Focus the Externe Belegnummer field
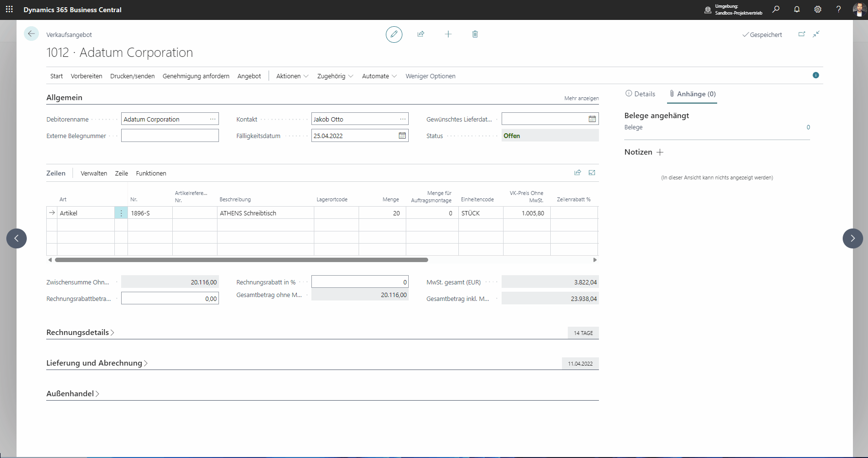The height and width of the screenshot is (458, 868). pos(170,136)
